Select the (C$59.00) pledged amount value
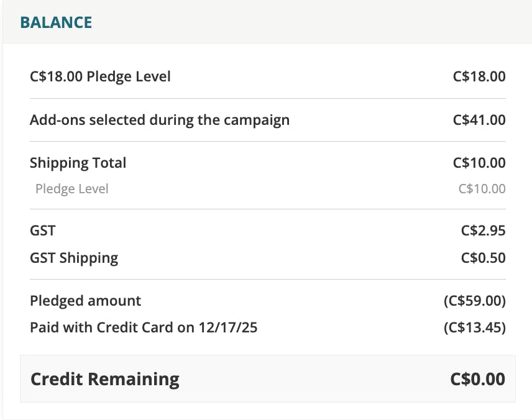The height and width of the screenshot is (420, 532). (x=475, y=301)
